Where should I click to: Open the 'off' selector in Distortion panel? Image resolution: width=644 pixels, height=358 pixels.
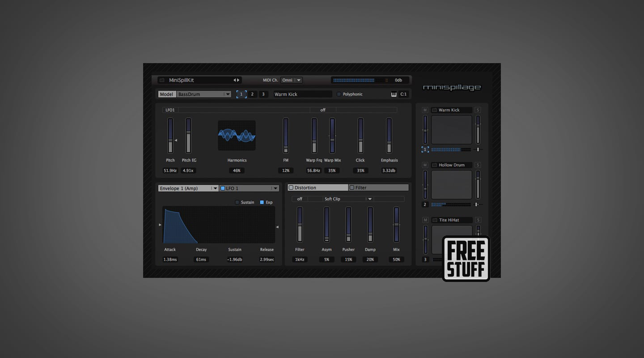[x=300, y=199]
